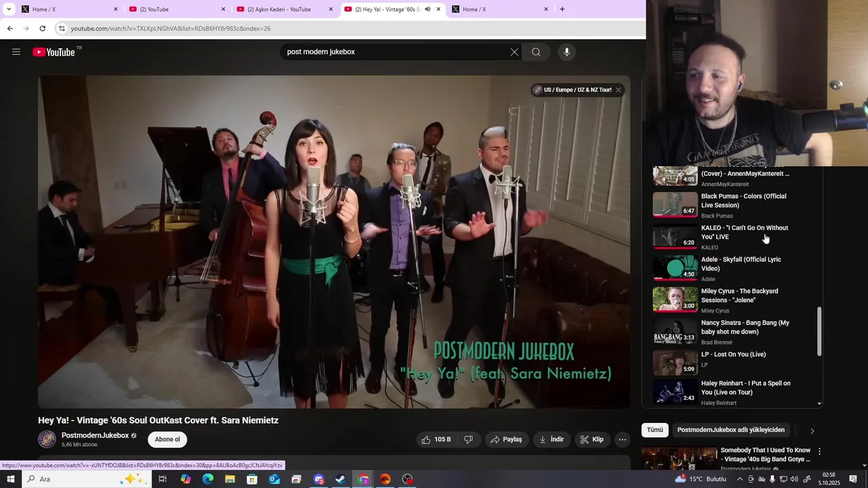Switch to the first Home / X tab
Viewport: 868px width, 488px height.
tap(68, 9)
